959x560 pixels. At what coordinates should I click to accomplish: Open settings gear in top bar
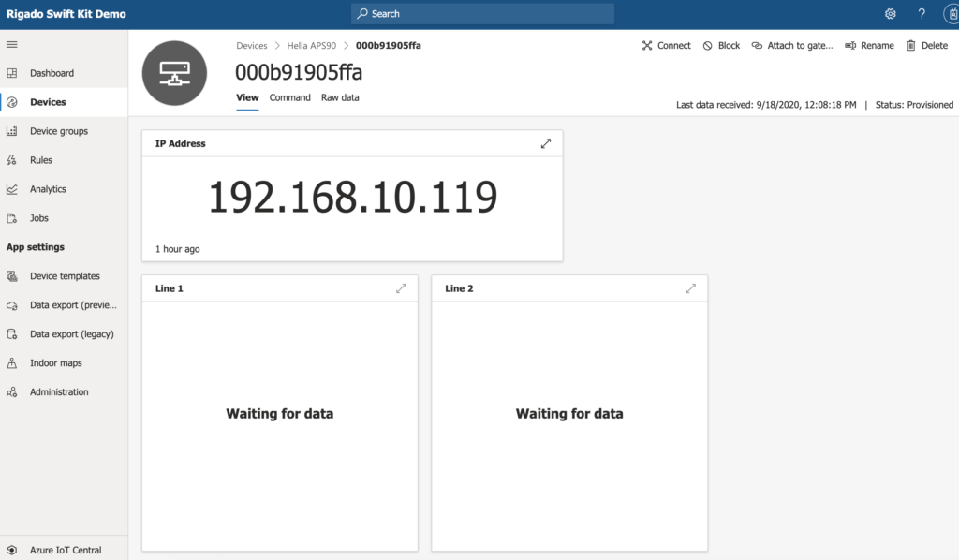coord(890,13)
